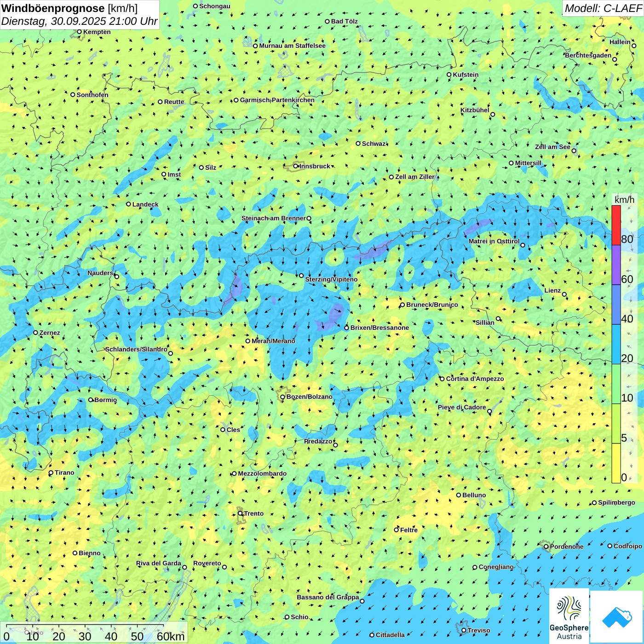644x644 pixels.
Task: Click the Landeck city label
Action: click(x=145, y=204)
